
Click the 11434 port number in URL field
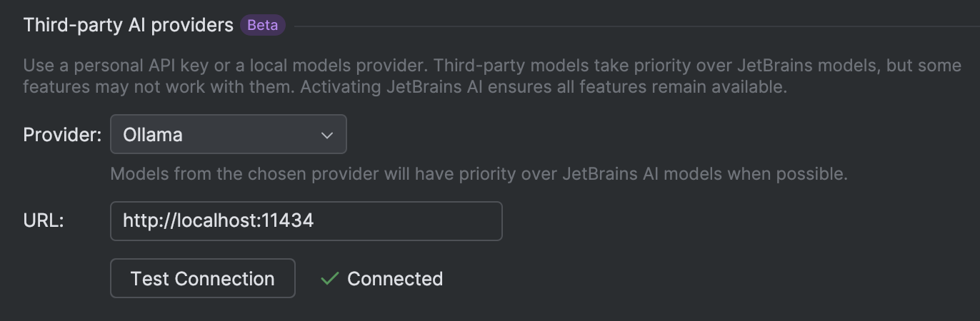[288, 221]
